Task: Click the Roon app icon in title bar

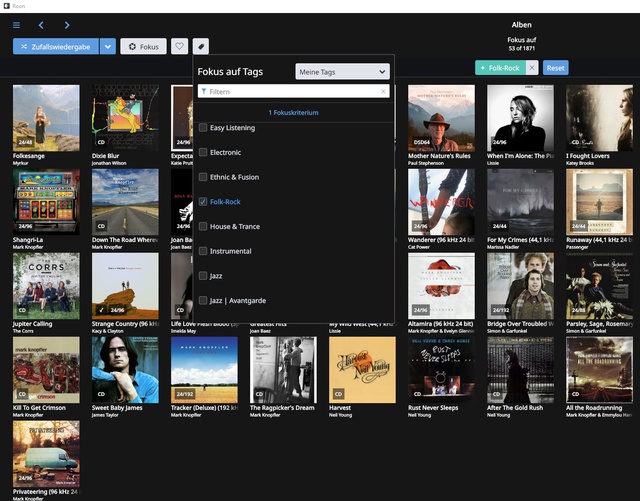Action: pyautogui.click(x=6, y=6)
